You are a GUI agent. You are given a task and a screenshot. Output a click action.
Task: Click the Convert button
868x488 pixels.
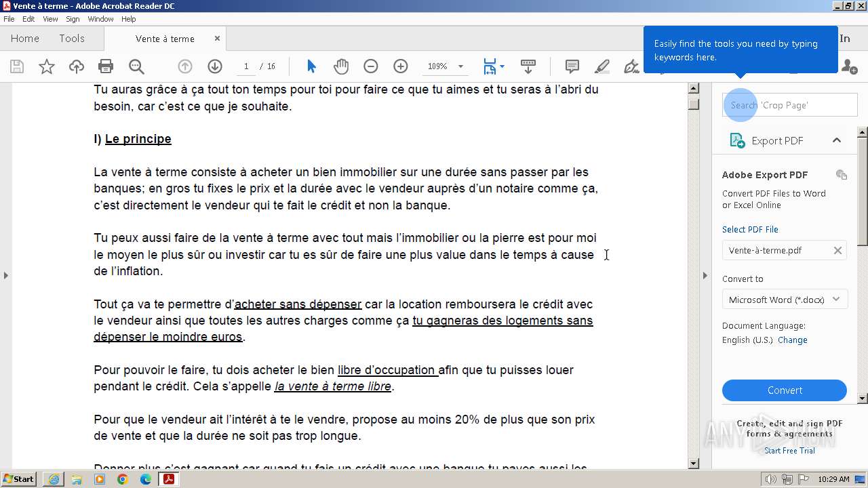pyautogui.click(x=785, y=390)
